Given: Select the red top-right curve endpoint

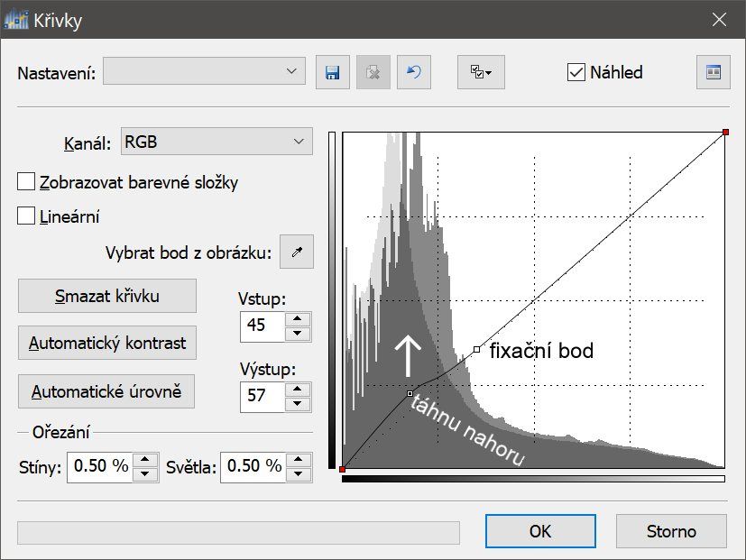Looking at the screenshot, I should (725, 132).
